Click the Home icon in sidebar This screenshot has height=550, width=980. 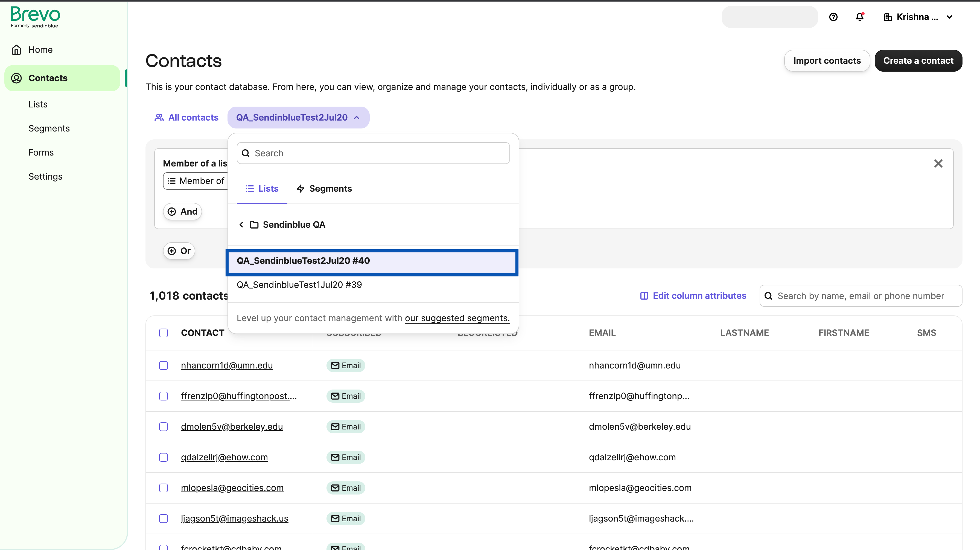coord(16,50)
